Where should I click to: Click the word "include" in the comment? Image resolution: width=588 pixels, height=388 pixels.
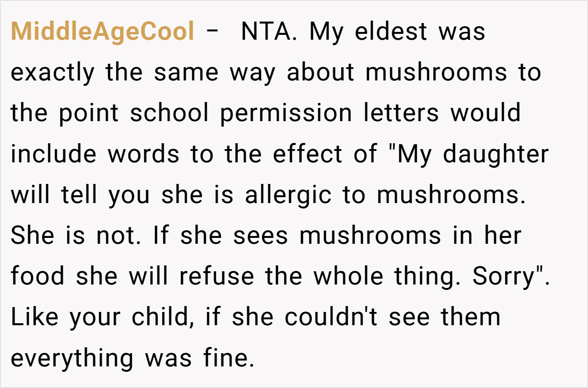(x=53, y=154)
